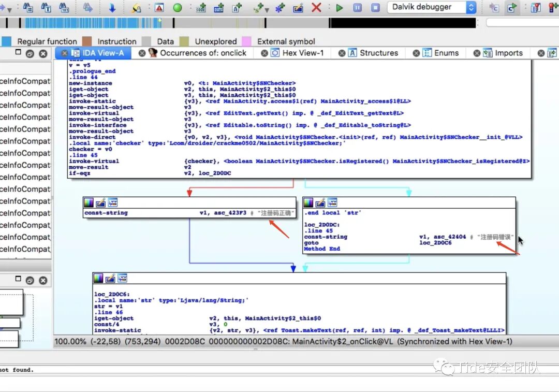Click the string literal 'A' toolbar icon
The width and height of the screenshot is (559, 392).
[237, 7]
